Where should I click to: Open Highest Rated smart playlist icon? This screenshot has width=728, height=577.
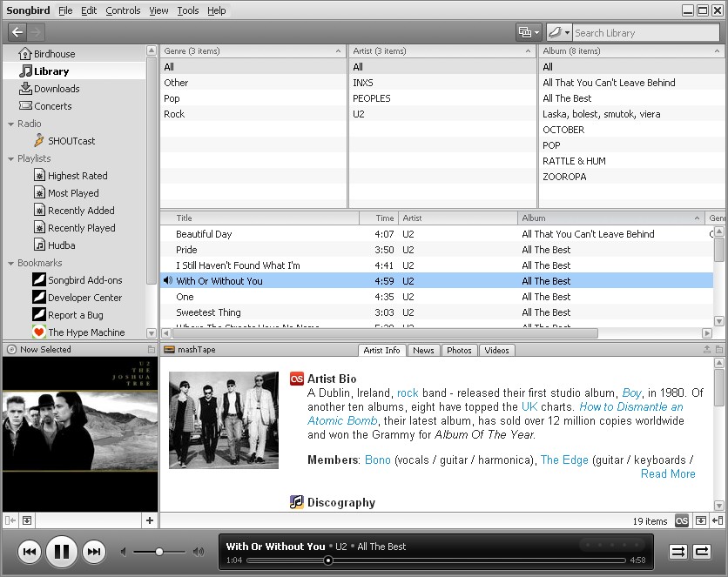point(40,175)
